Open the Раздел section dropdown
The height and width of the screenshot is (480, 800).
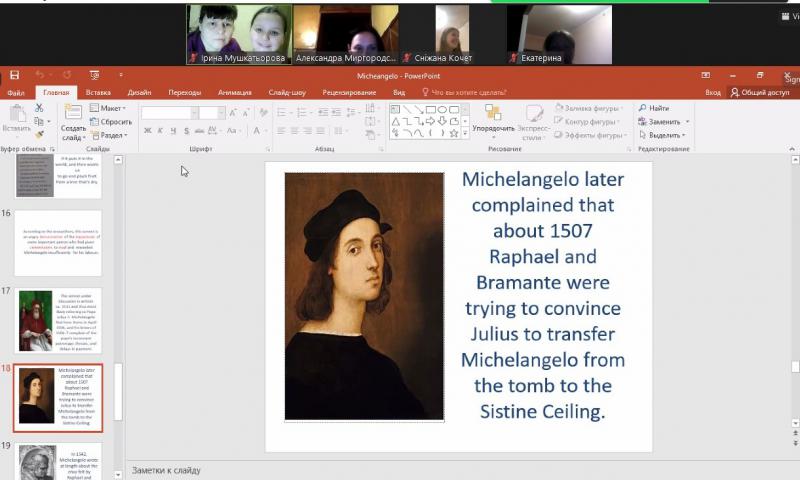pyautogui.click(x=109, y=135)
